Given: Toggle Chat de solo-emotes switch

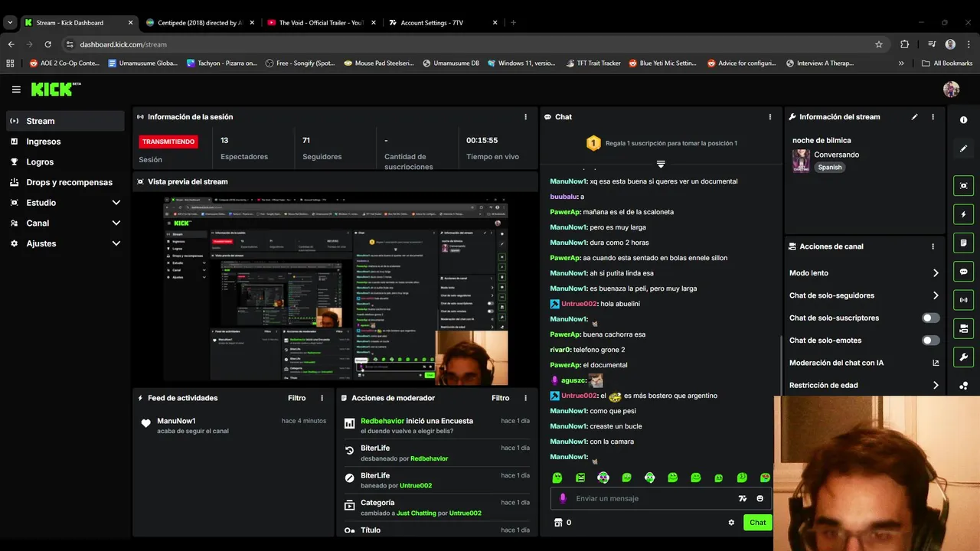Looking at the screenshot, I should coord(930,340).
